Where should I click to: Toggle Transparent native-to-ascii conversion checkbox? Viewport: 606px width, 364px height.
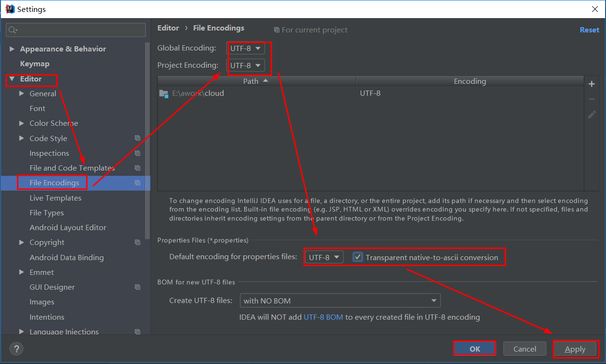[358, 257]
